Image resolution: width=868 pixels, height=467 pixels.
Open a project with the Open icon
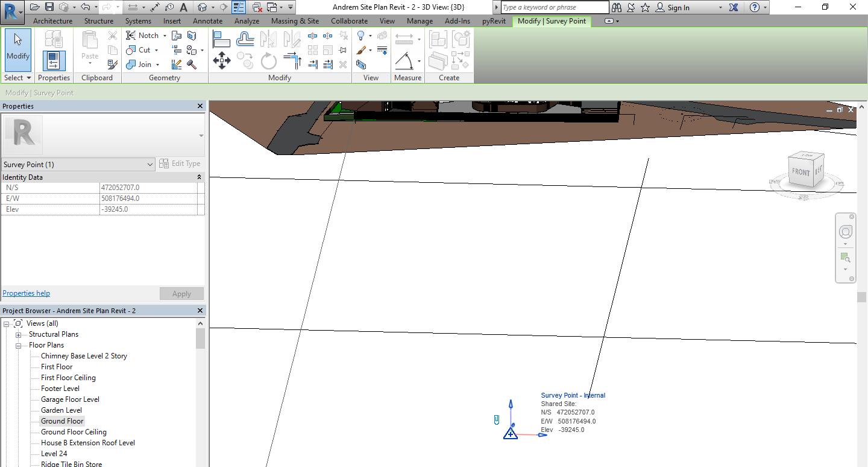34,7
